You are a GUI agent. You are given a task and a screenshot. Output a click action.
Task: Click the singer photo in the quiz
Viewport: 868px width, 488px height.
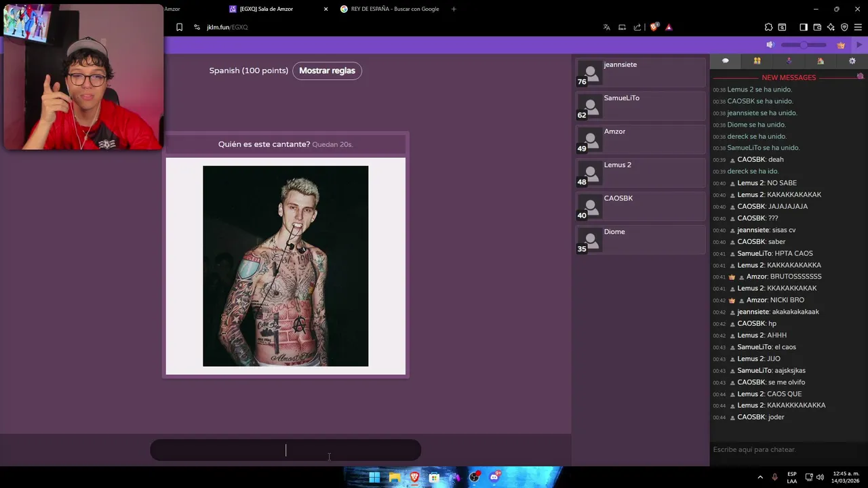pos(285,266)
